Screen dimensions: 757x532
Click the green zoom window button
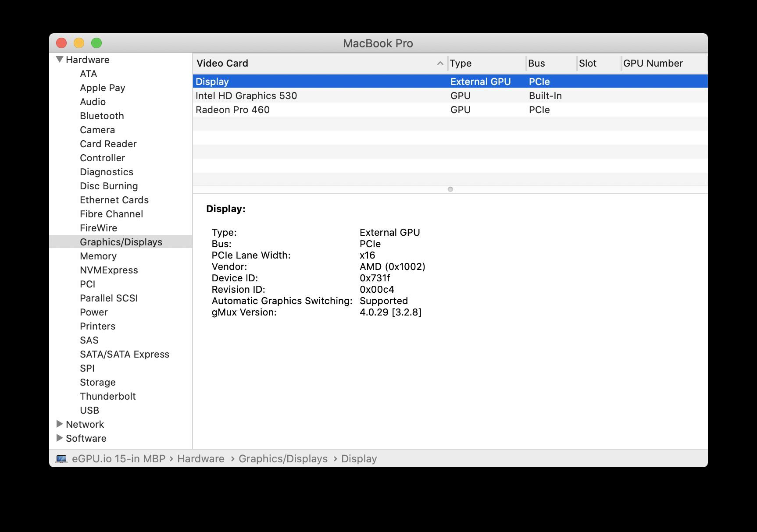click(x=96, y=43)
